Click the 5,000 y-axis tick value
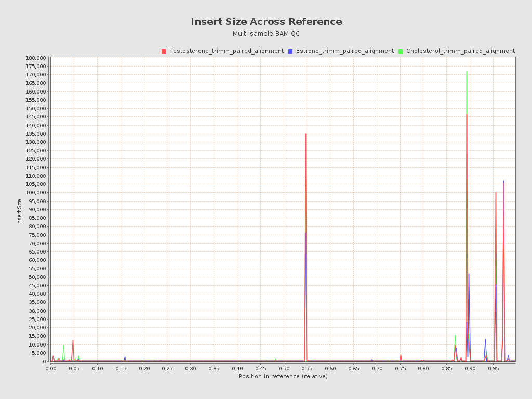Screen dimensions: 532x399 click(x=38, y=353)
